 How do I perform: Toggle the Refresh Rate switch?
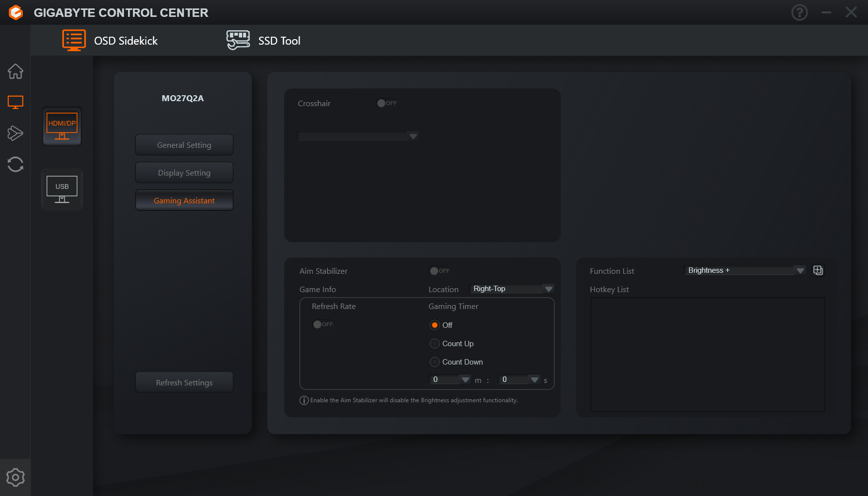(x=323, y=324)
